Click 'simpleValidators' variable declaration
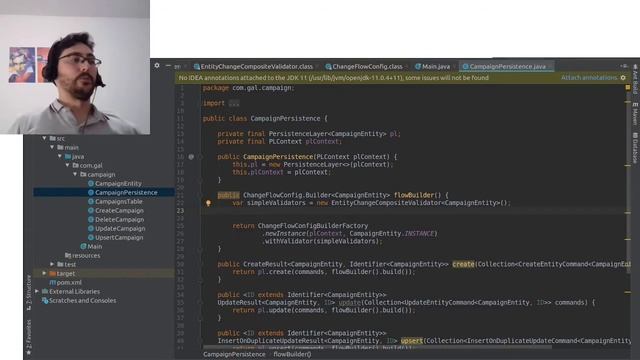640x360 pixels. (x=276, y=203)
